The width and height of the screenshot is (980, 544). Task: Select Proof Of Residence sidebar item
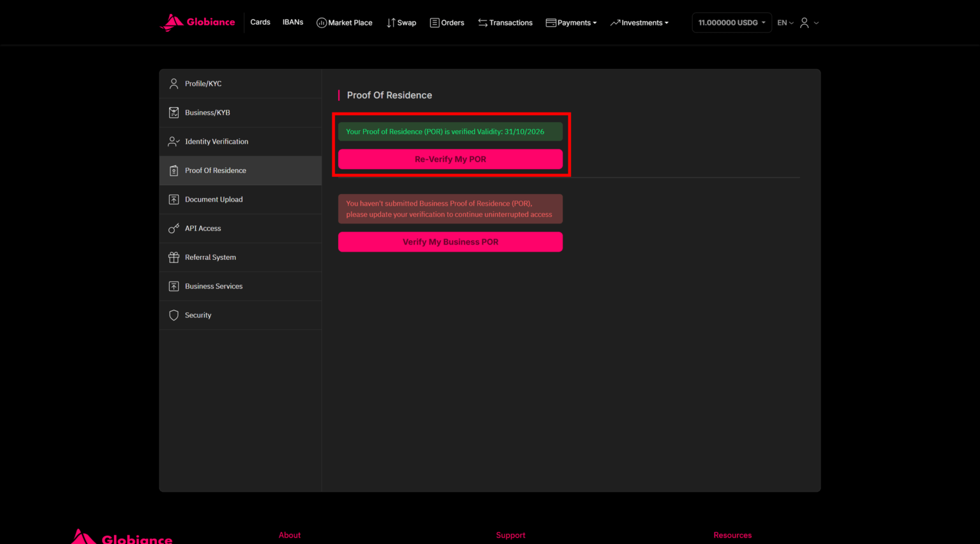215,170
